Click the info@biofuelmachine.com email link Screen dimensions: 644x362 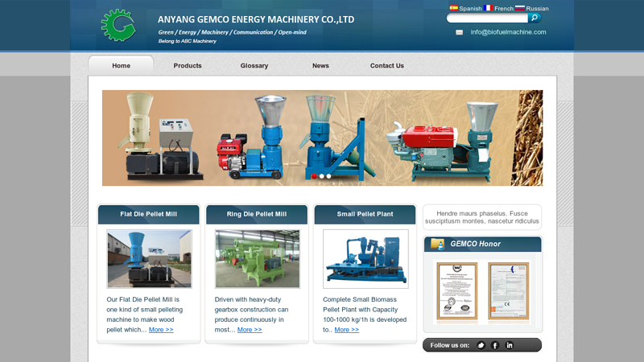509,32
